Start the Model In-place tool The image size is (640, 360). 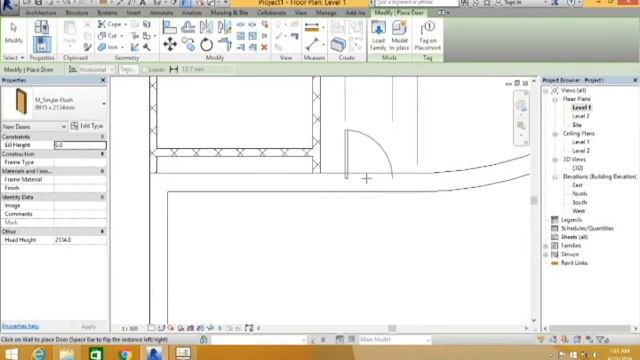(x=400, y=36)
